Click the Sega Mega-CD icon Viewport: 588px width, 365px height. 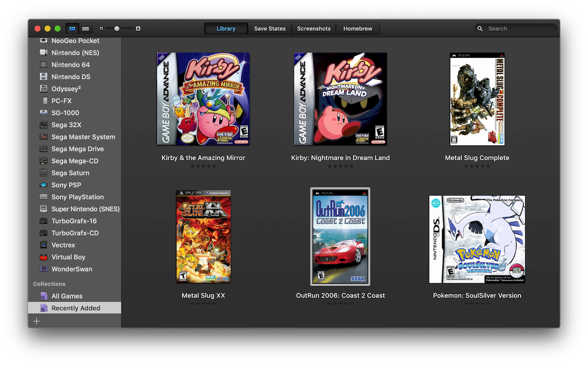[x=43, y=161]
